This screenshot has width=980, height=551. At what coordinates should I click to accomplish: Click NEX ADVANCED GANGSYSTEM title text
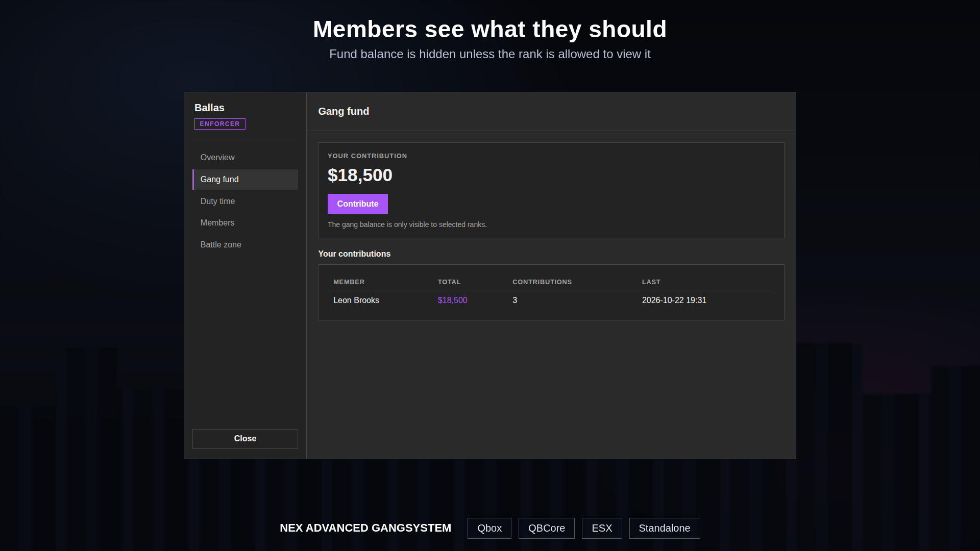365,529
